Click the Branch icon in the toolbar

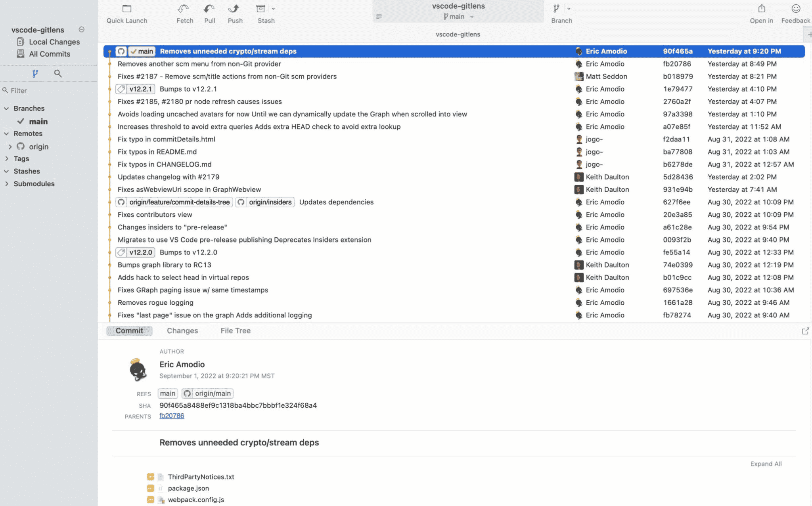coord(555,9)
